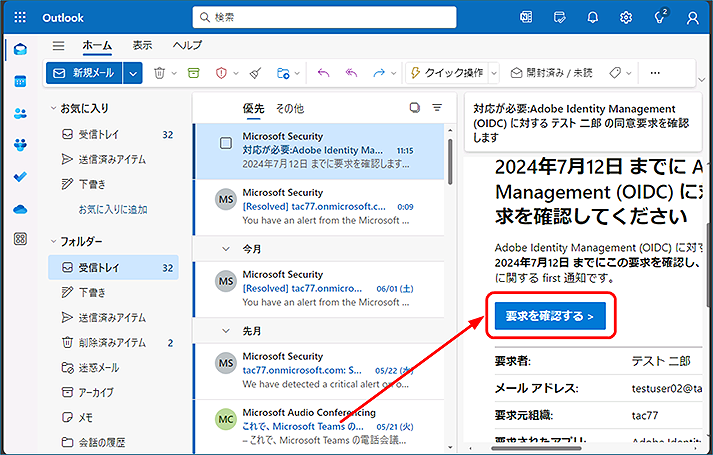Open アーカイブ folder
Viewport: 713px width, 455px height.
(113, 392)
